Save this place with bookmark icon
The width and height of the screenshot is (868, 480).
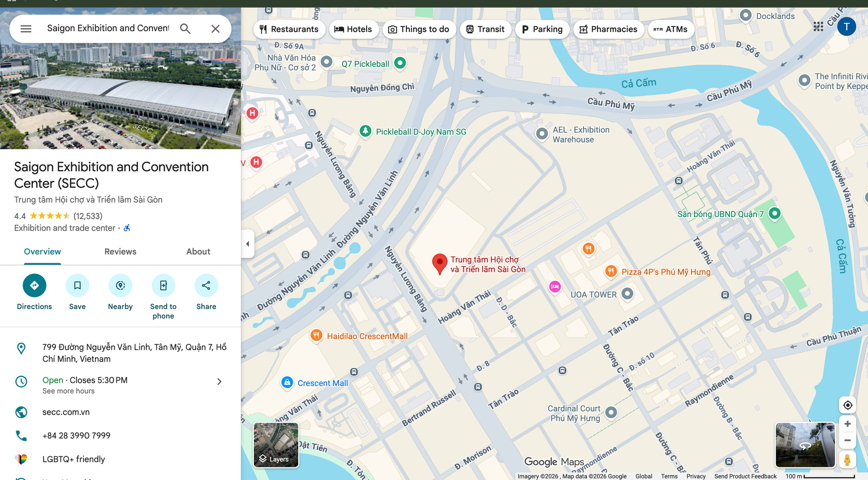click(77, 285)
